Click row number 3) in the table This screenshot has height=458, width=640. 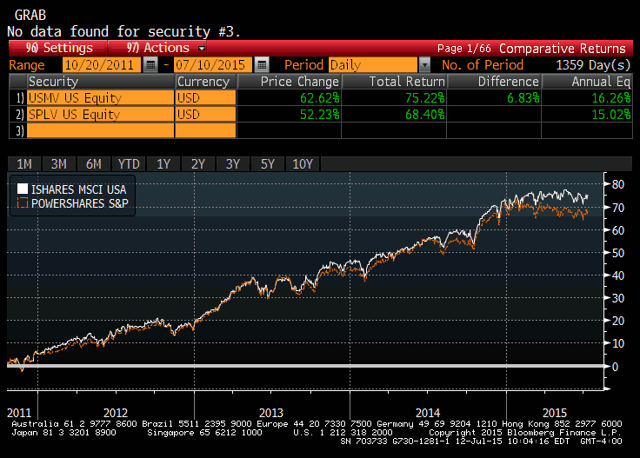click(20, 131)
